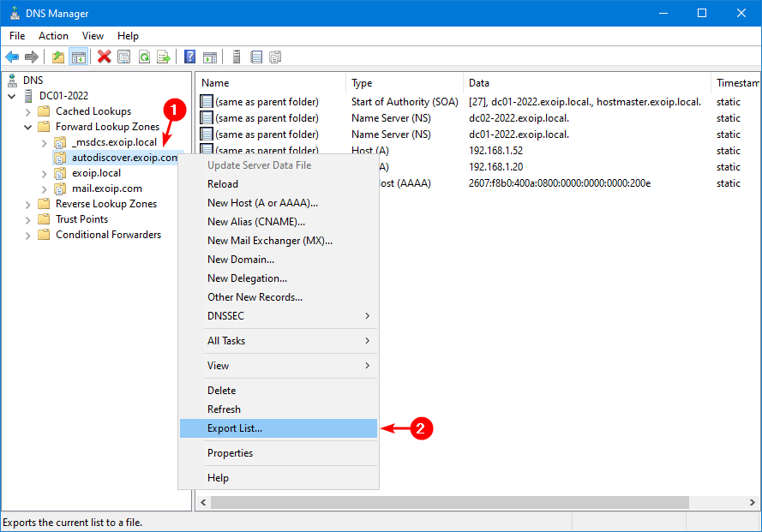Viewport: 762px width, 532px height.
Task: Click the Up One Level folder icon
Action: point(58,57)
